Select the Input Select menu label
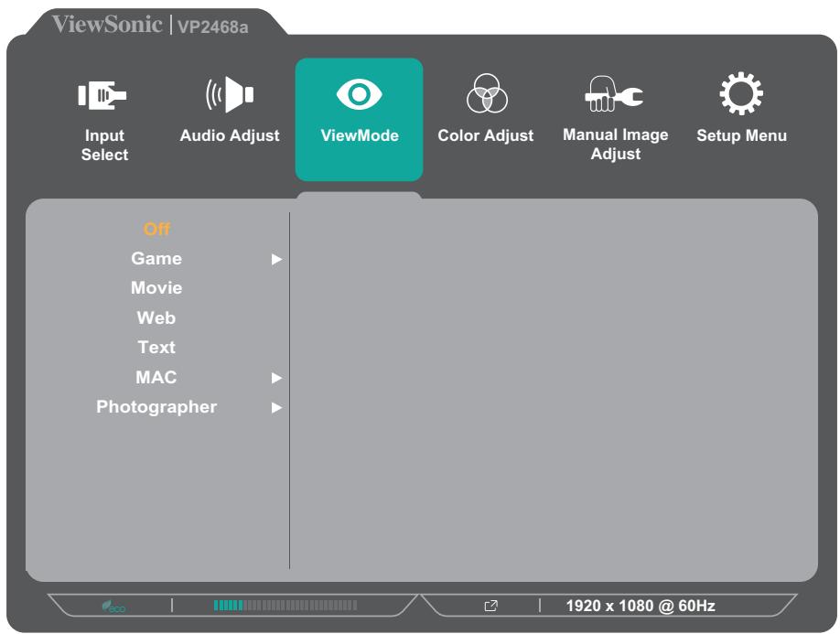The image size is (840, 634). click(x=104, y=145)
